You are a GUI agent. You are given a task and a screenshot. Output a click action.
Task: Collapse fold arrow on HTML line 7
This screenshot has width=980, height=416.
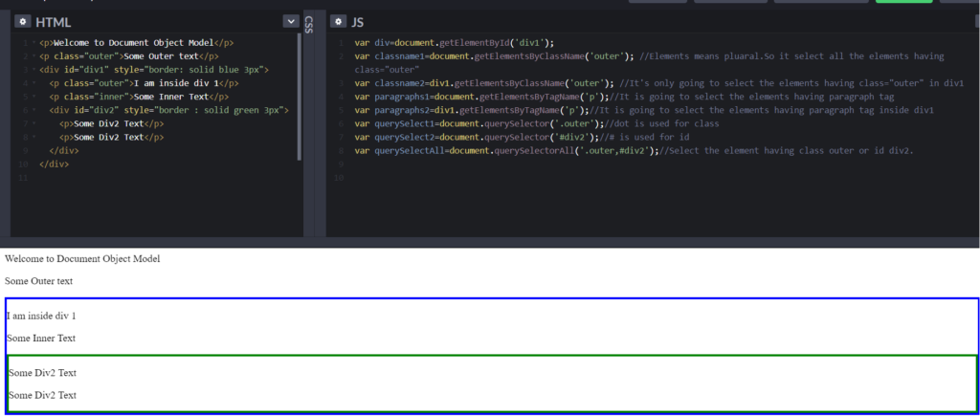pos(33,123)
